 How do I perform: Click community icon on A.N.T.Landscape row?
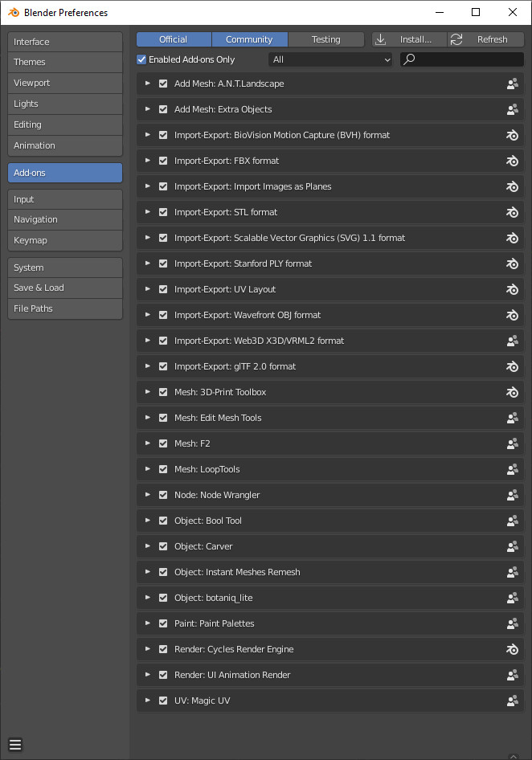pos(512,84)
